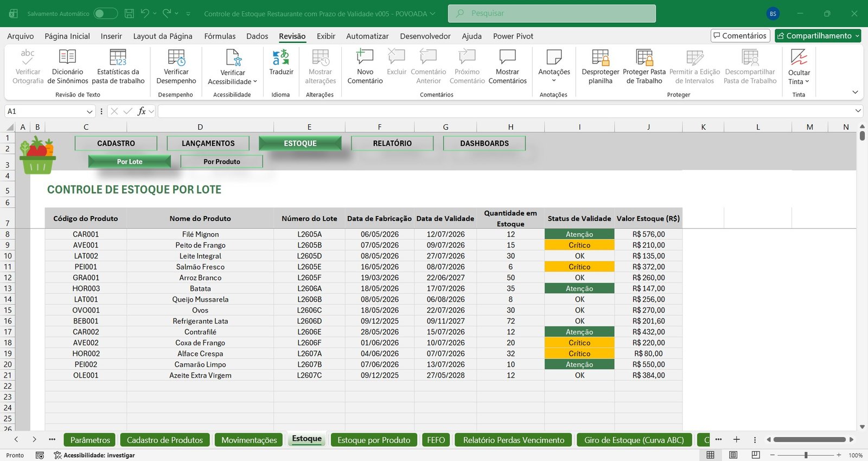Open Estatísticas da pasta de trabalho
Screen dimensions: 868x461
118,66
